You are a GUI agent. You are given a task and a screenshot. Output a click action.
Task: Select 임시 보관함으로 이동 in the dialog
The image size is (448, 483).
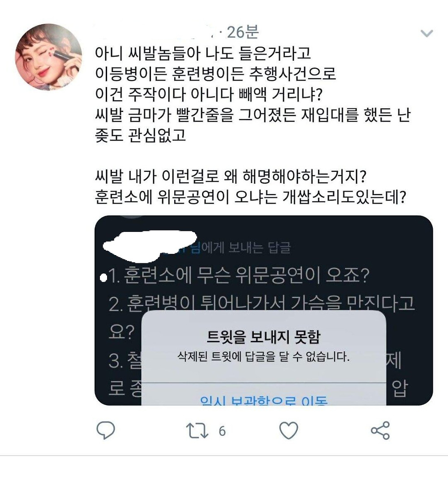[x=263, y=400]
